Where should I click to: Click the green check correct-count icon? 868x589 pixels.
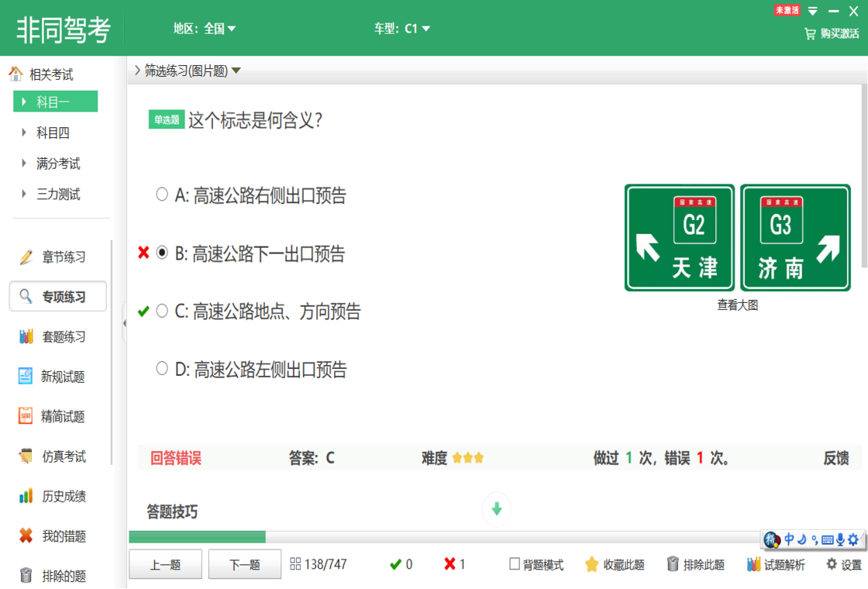click(395, 564)
